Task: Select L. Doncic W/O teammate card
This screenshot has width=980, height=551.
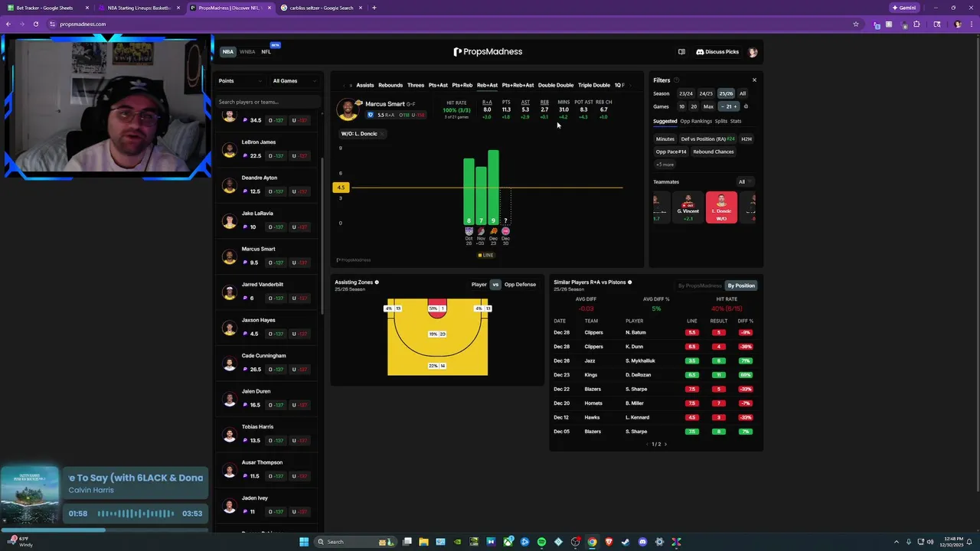Action: (721, 207)
